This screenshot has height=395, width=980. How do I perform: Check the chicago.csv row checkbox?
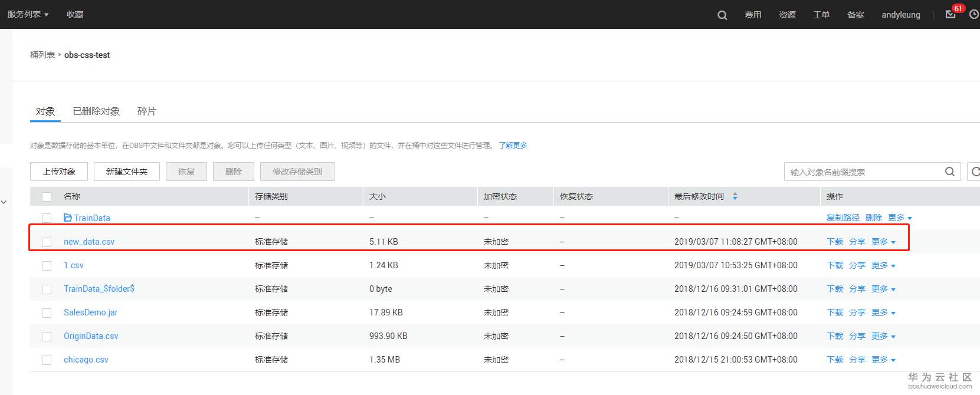pyautogui.click(x=47, y=360)
